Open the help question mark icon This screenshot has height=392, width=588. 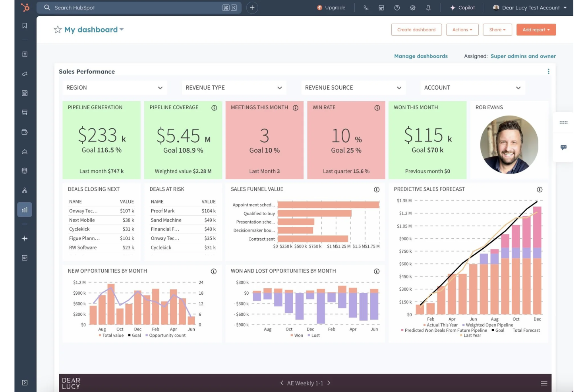click(x=397, y=8)
